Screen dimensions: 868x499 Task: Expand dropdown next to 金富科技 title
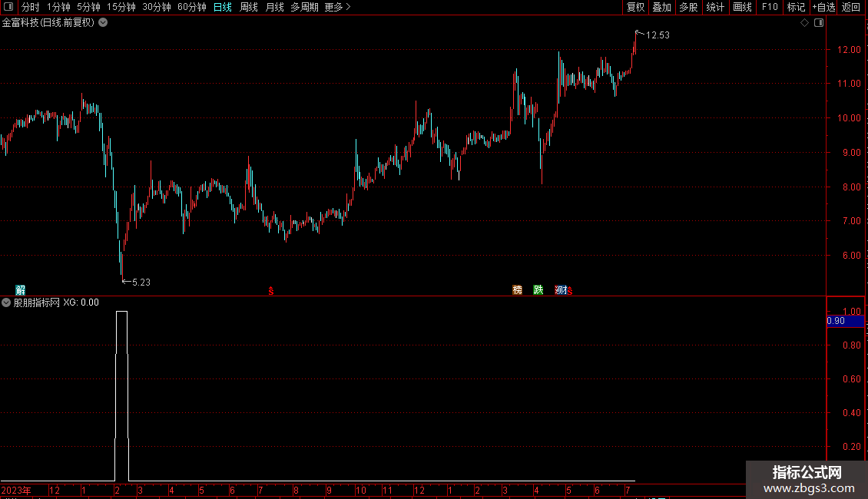point(103,23)
